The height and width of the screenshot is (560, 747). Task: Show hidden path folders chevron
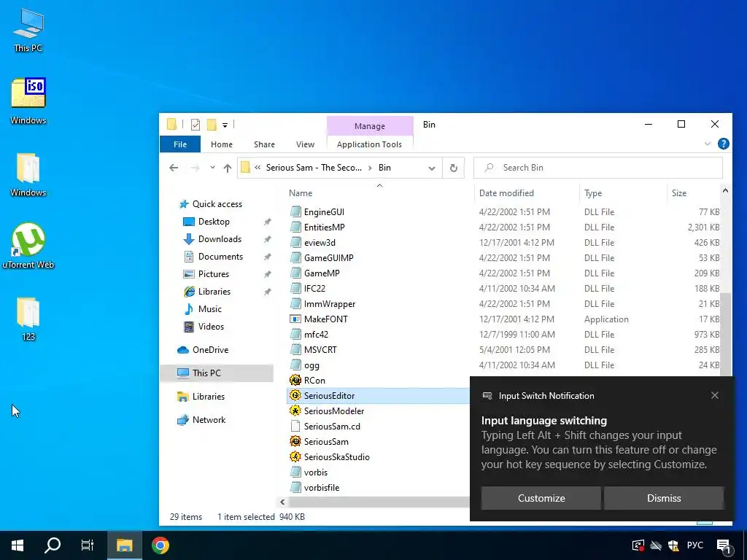point(258,168)
